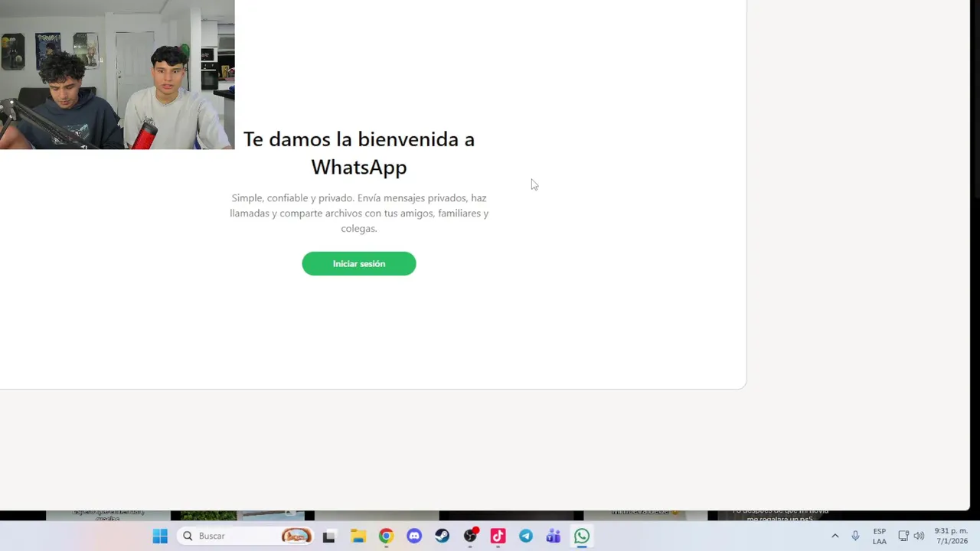
Task: Open Discord from the taskbar
Action: pyautogui.click(x=414, y=536)
